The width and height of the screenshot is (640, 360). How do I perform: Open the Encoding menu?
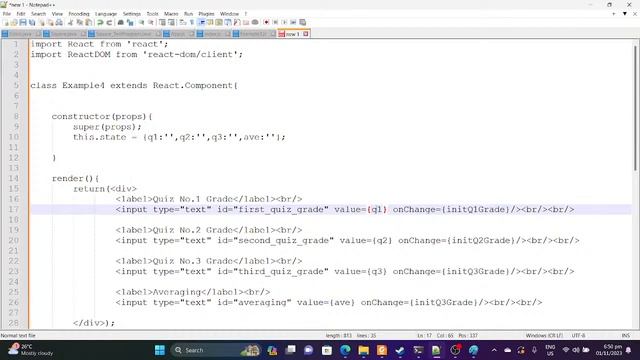pyautogui.click(x=79, y=14)
